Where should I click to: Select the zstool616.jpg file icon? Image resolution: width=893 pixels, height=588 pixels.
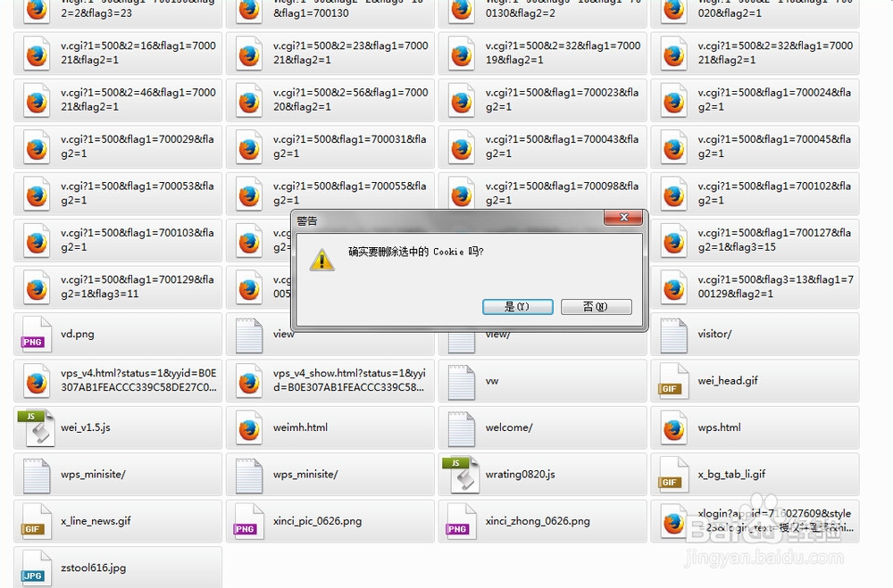(37, 567)
